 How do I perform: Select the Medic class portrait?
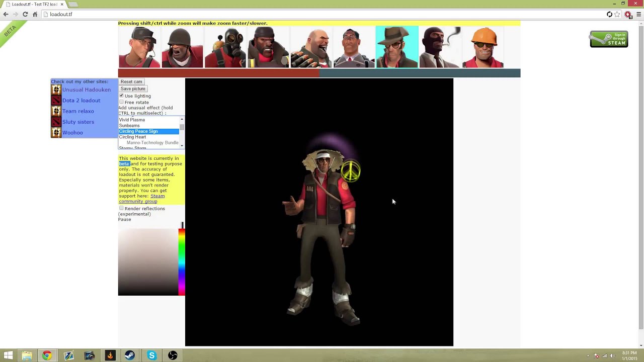[354, 47]
